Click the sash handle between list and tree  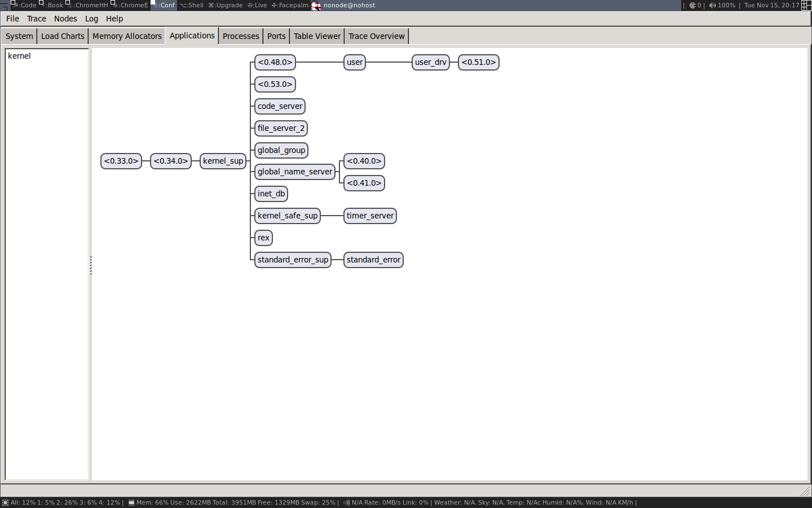pos(90,265)
